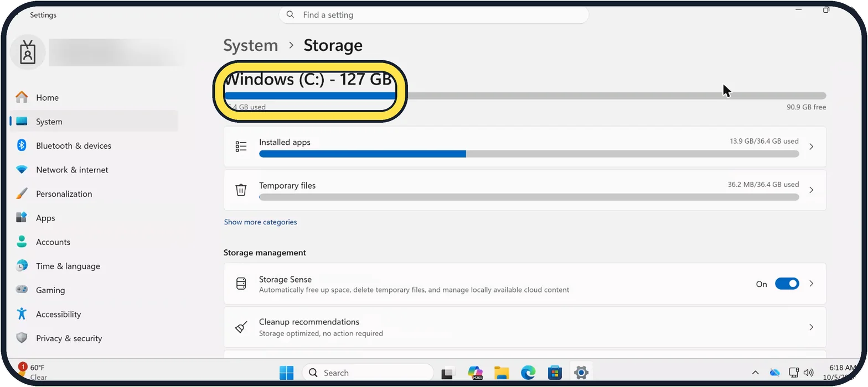This screenshot has width=868, height=387.
Task: Open Installed apps storage details
Action: 525,147
